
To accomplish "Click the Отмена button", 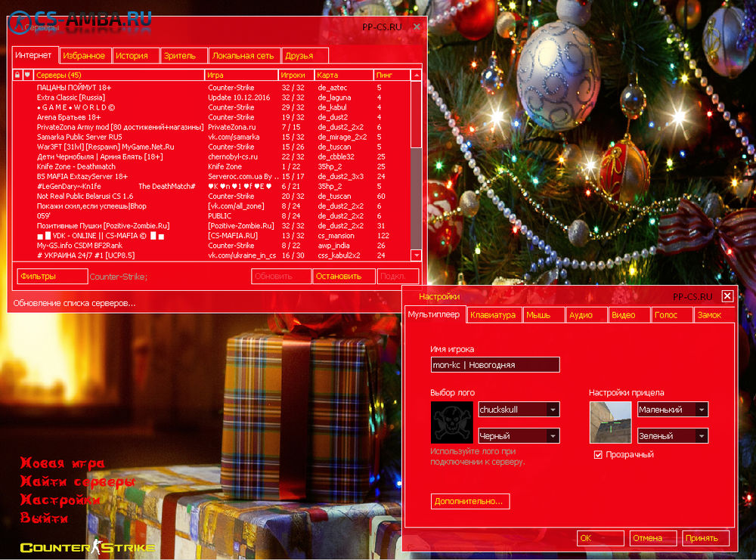I will click(x=653, y=538).
